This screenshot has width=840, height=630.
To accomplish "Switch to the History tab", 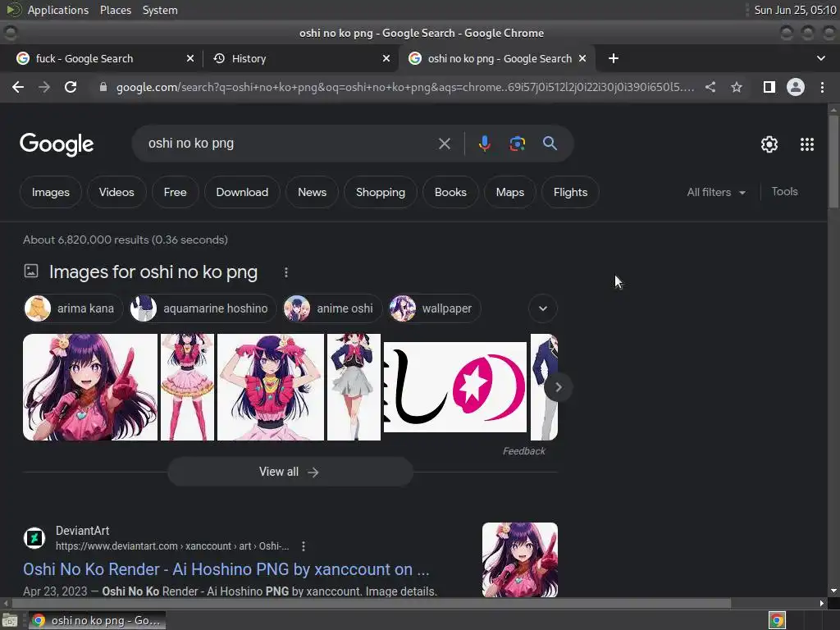I will [x=300, y=58].
